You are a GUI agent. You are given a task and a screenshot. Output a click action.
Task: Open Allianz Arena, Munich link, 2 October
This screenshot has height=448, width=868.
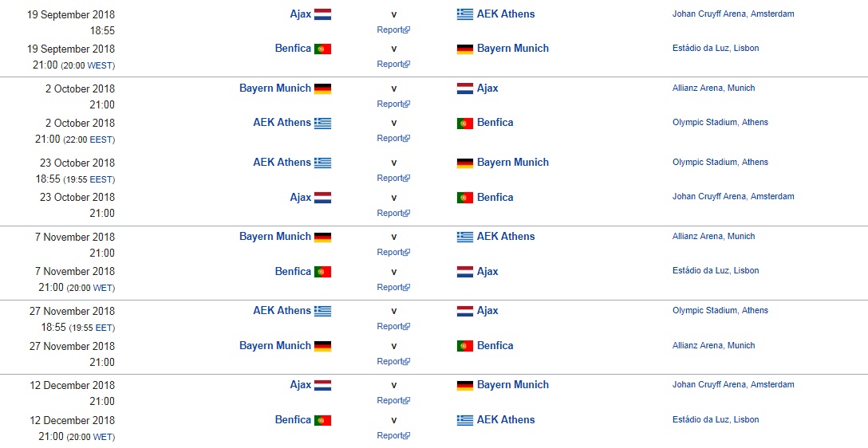(713, 88)
